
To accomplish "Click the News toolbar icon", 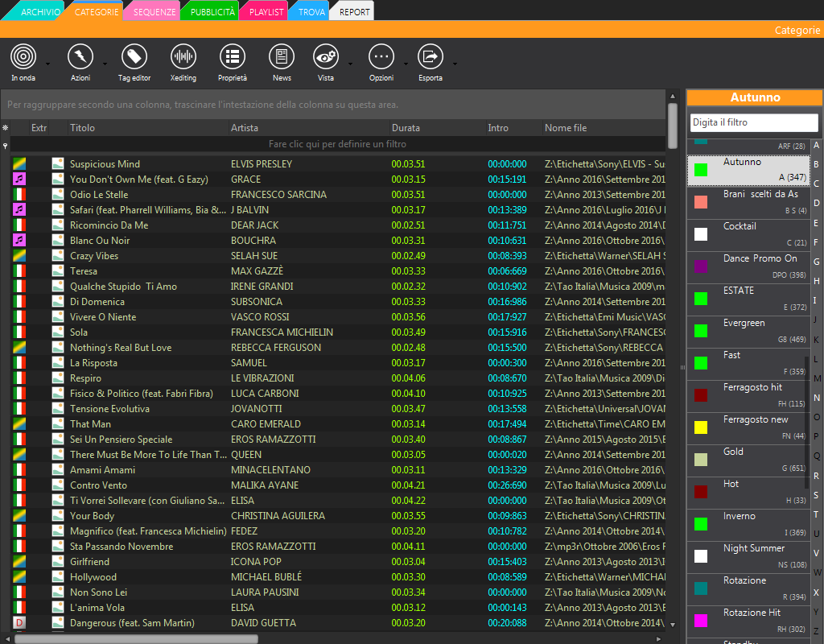I will 282,57.
